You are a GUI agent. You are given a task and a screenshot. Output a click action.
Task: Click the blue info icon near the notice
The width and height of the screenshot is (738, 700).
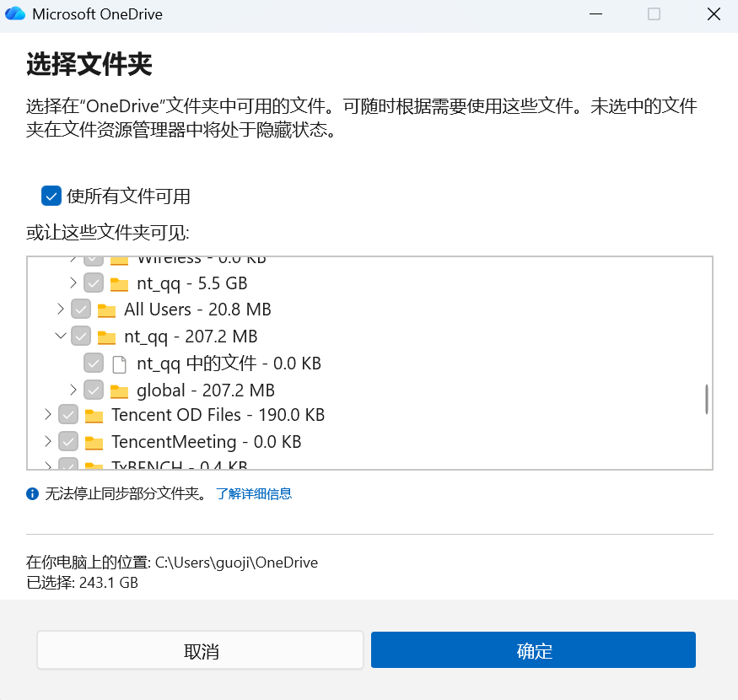pyautogui.click(x=32, y=493)
